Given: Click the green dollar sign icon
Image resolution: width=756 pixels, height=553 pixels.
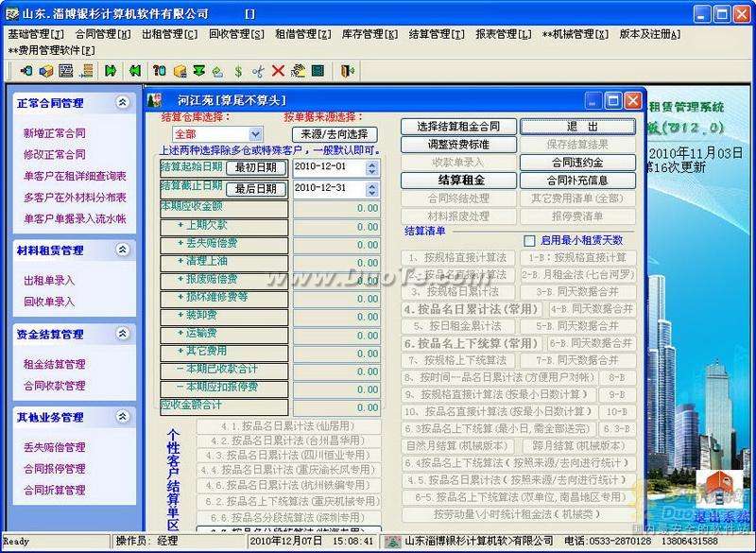Looking at the screenshot, I should coord(238,71).
